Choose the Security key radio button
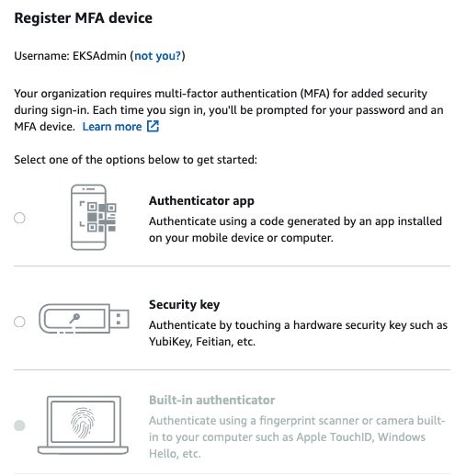 click(19, 322)
